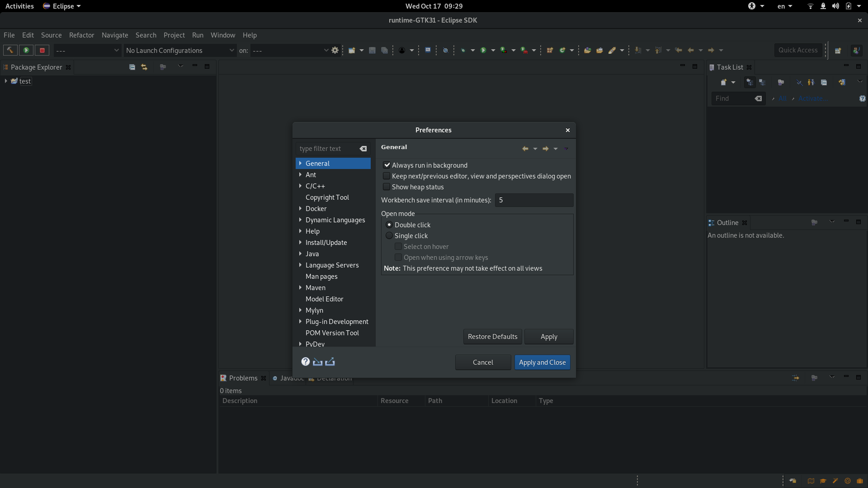Click the Import preferences icon
This screenshot has width=868, height=488.
coord(318,361)
